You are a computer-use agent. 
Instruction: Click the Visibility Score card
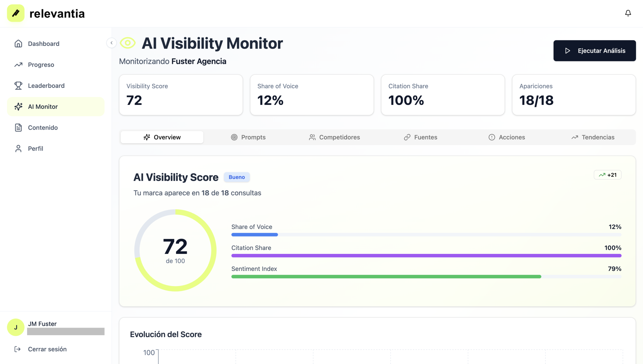pyautogui.click(x=181, y=95)
